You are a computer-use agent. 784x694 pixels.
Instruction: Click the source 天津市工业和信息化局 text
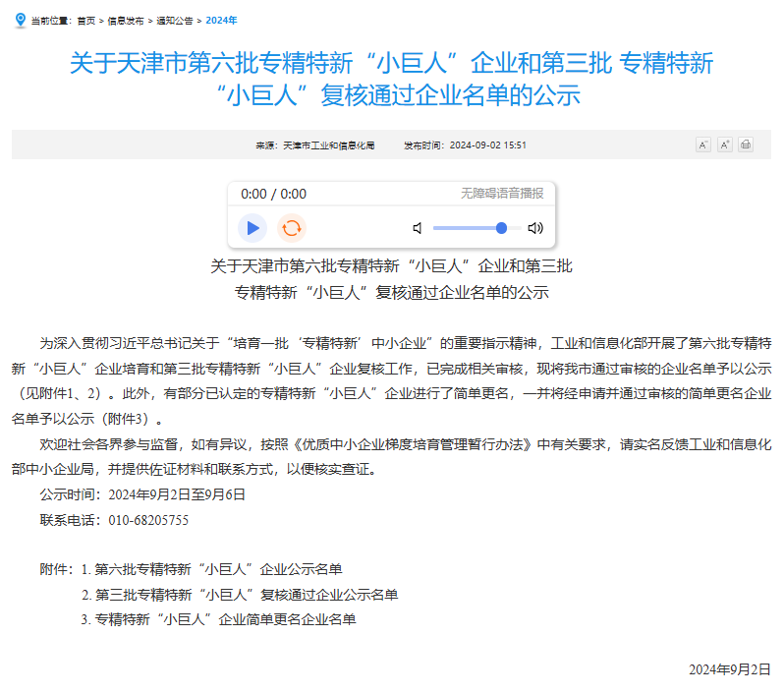pyautogui.click(x=328, y=145)
